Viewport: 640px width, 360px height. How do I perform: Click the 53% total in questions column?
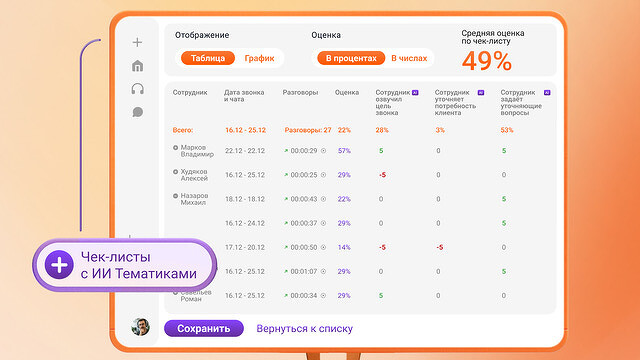click(x=507, y=130)
